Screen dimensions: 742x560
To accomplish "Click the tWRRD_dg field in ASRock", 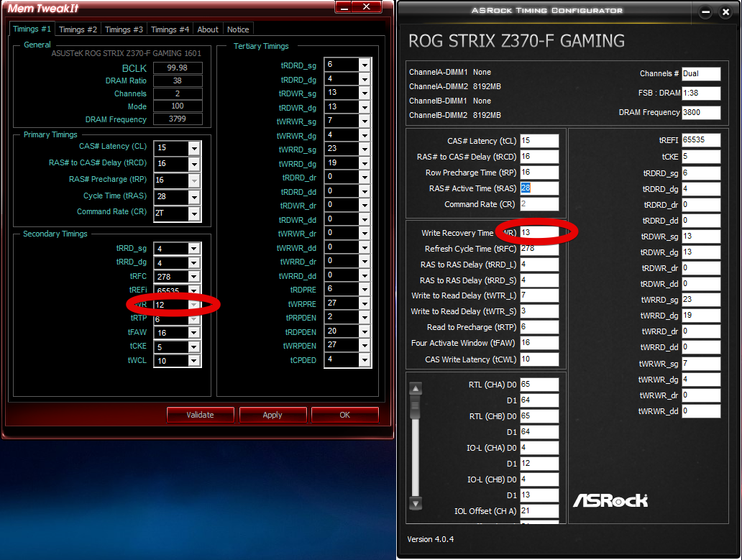I will coord(701,316).
